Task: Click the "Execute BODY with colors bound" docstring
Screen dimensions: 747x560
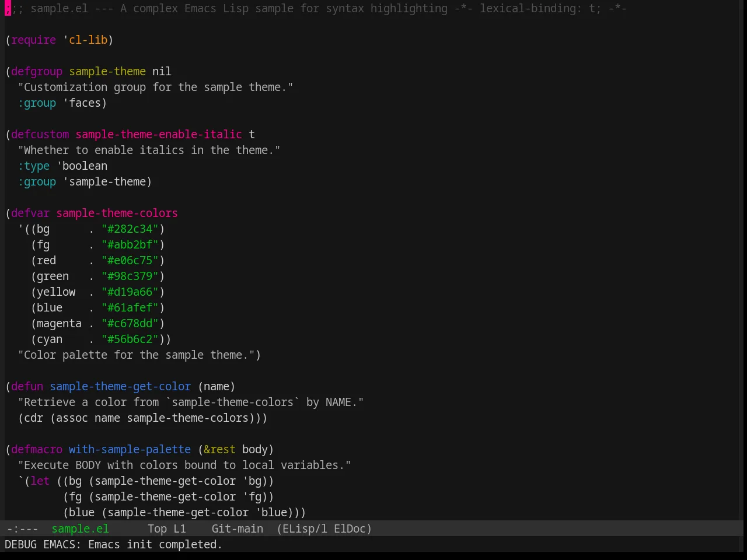Action: (x=184, y=465)
